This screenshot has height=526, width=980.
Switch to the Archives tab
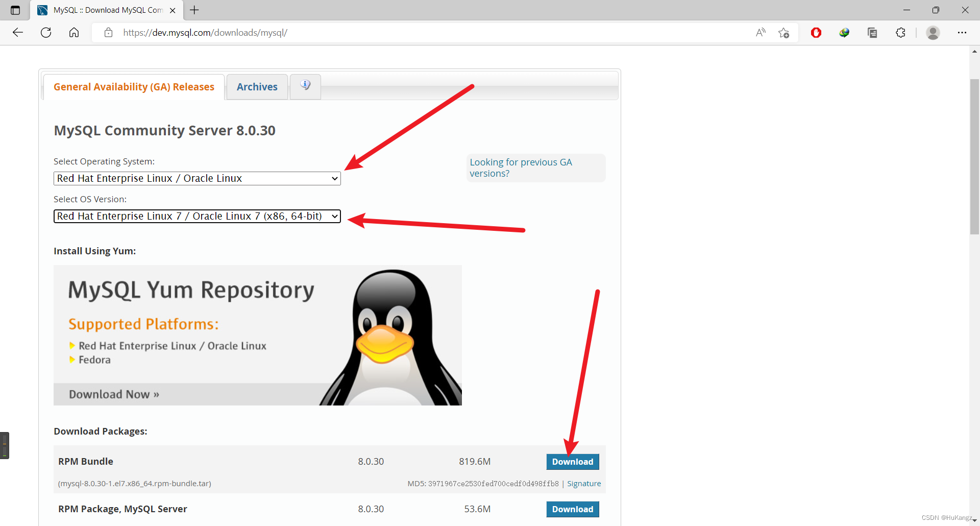pyautogui.click(x=257, y=87)
